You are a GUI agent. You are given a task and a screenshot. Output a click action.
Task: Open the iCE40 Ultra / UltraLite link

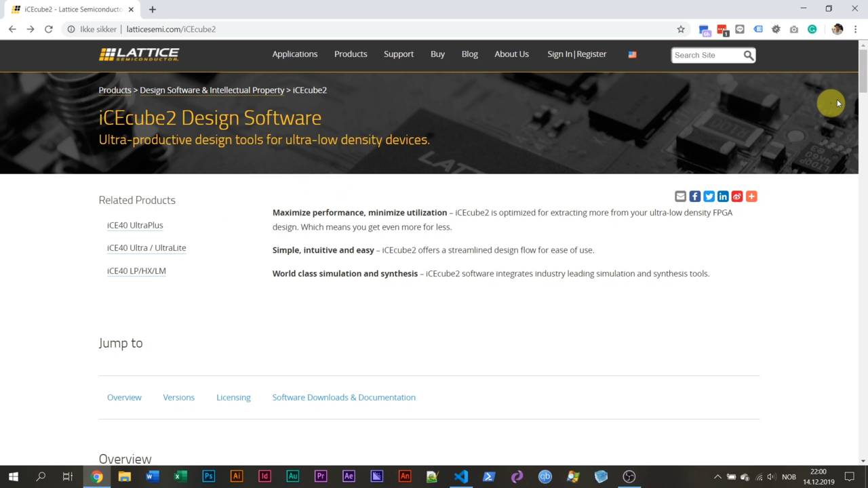point(146,248)
